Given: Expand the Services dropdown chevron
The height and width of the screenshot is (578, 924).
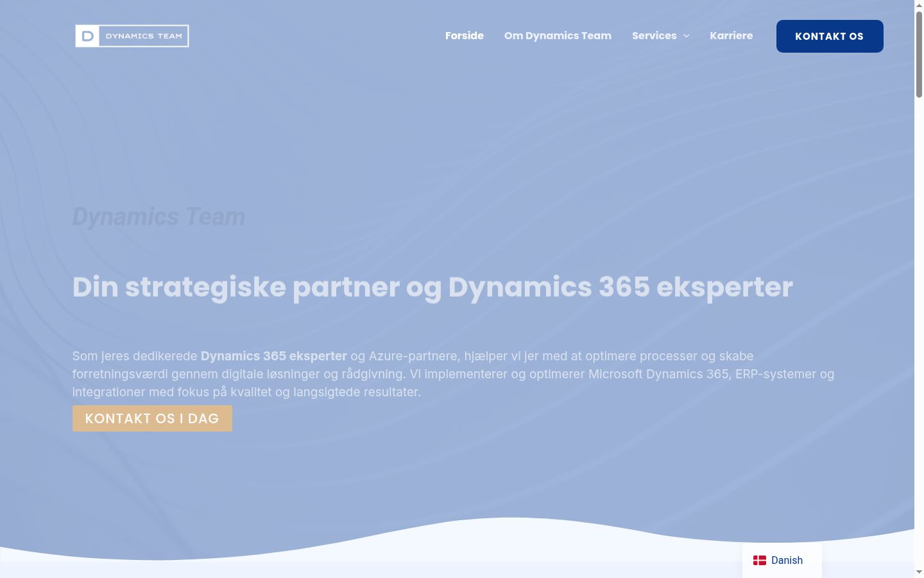Looking at the screenshot, I should coord(687,36).
